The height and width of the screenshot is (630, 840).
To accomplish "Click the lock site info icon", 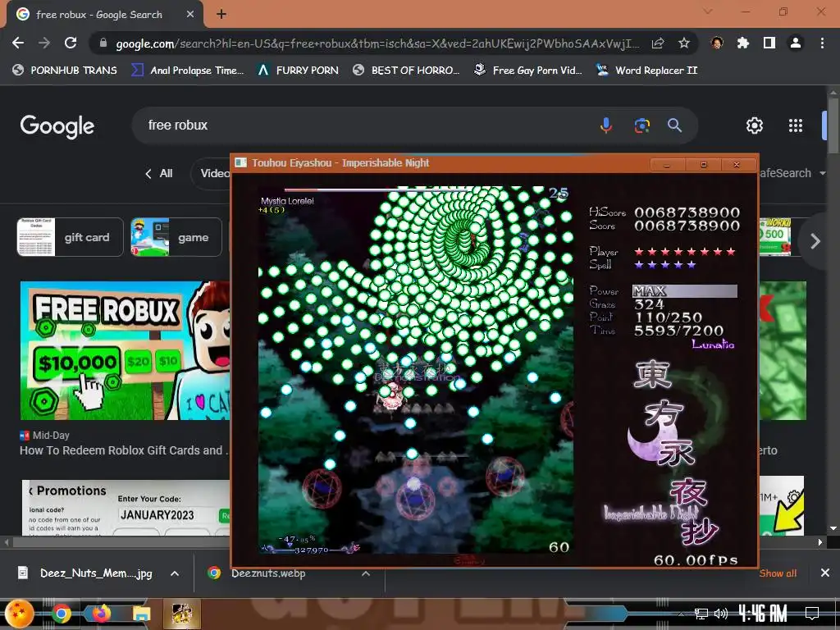I will 103,43.
